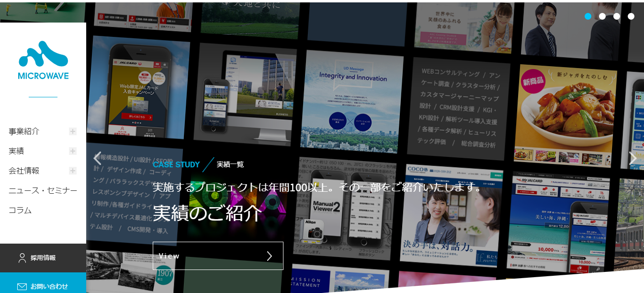This screenshot has height=293, width=644.
Task: Advance to next slide with right arrow
Action: pos(633,158)
